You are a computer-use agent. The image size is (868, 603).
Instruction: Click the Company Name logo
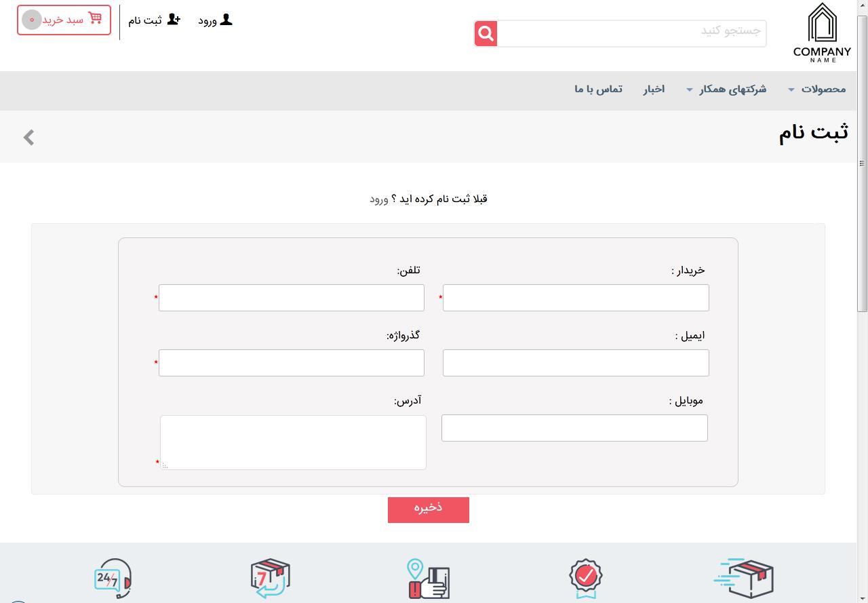pyautogui.click(x=822, y=33)
